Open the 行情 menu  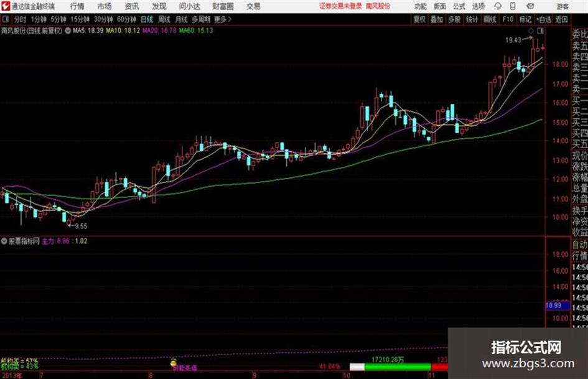pos(77,6)
